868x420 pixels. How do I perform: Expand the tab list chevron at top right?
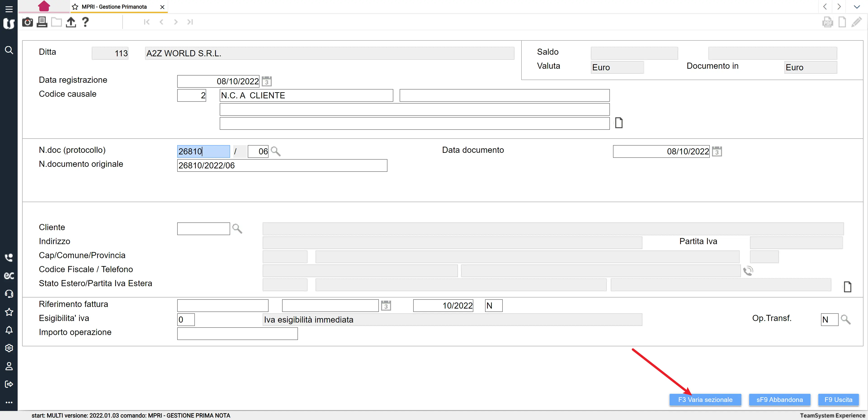coord(856,7)
